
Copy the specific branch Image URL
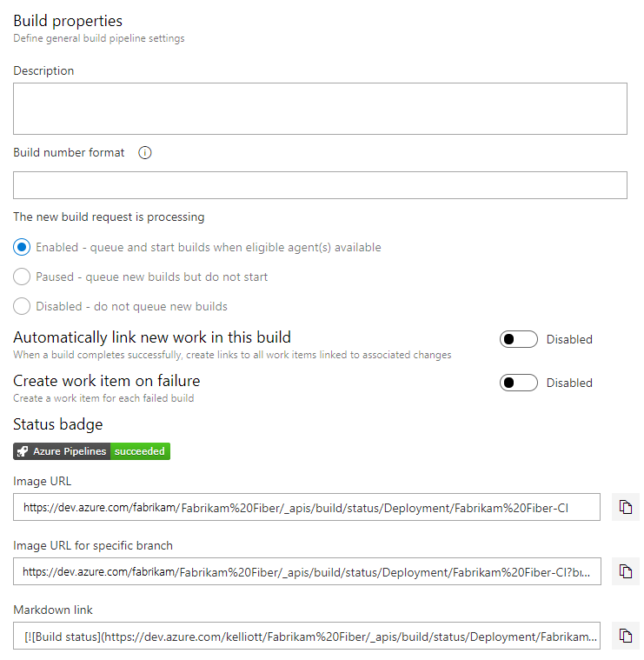(625, 571)
